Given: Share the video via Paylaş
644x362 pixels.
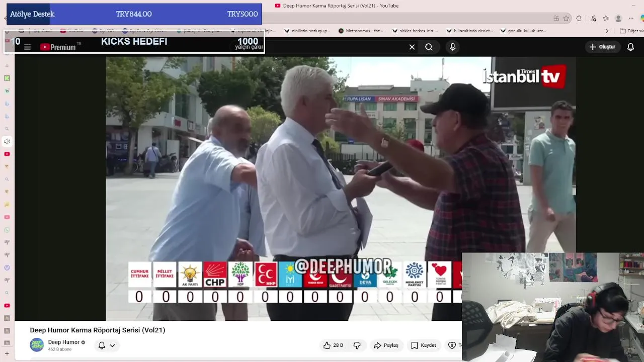Looking at the screenshot, I should click(386, 345).
